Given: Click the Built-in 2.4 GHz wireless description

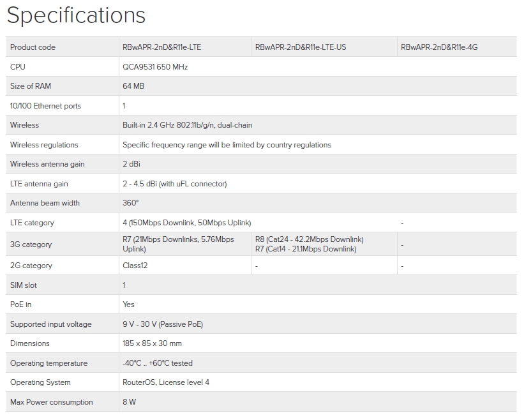Looking at the screenshot, I should (x=187, y=125).
